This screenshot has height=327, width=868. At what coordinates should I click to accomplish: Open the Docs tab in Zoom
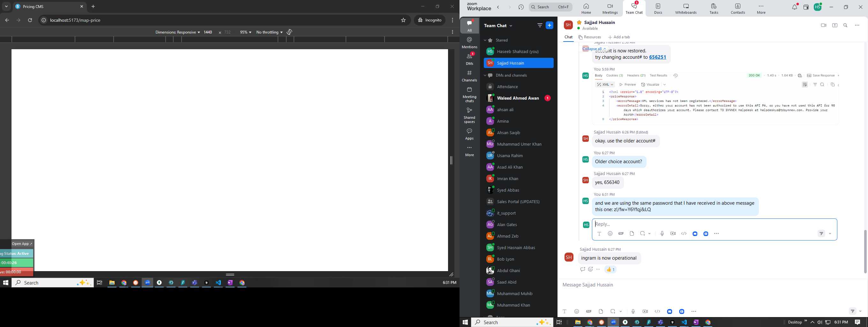(658, 8)
